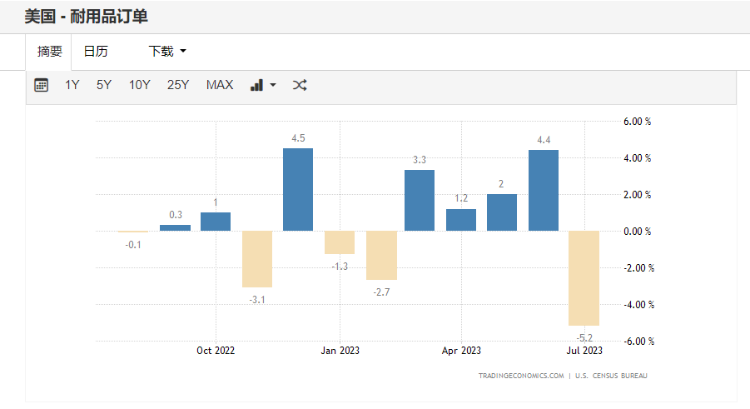Image resolution: width=750 pixels, height=409 pixels.
Task: Click the blue bar labeled 1
Action: 215,222
